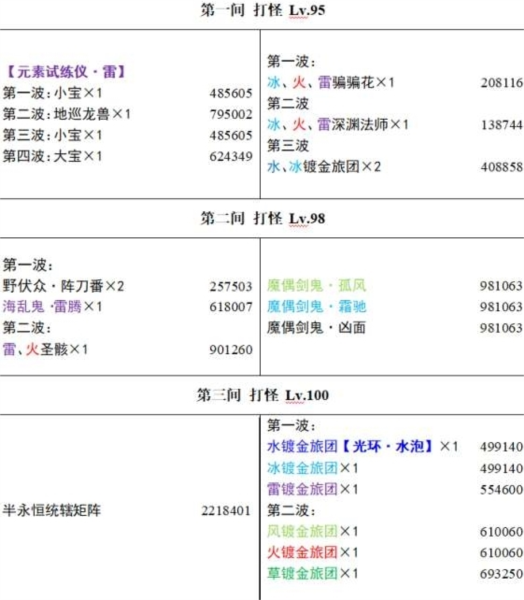Click the 第二间 打怪 Lv.98 heading
Screen dimensions: 524x600
[263, 218]
